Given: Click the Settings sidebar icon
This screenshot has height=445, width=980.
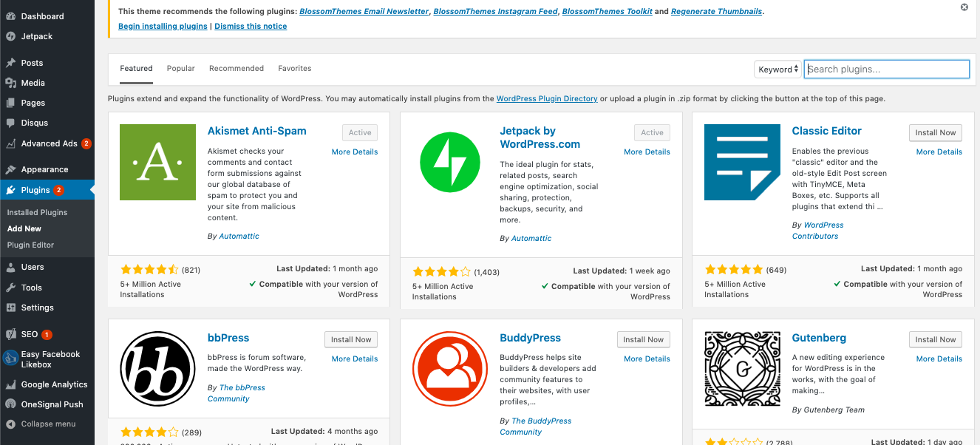Looking at the screenshot, I should coord(10,308).
